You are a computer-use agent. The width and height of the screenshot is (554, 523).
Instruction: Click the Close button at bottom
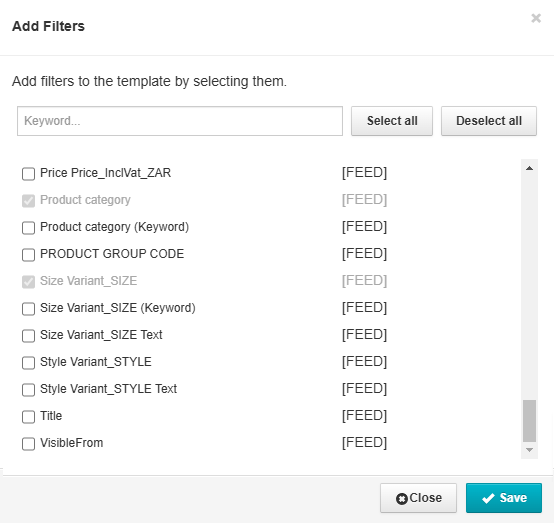click(x=418, y=498)
